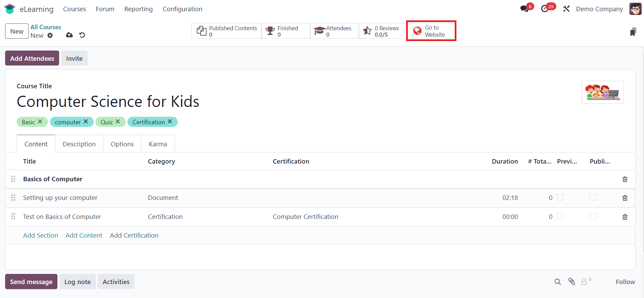Screen dimensions: 644x298
Task: Open the Published Contents stat button
Action: pyautogui.click(x=227, y=31)
